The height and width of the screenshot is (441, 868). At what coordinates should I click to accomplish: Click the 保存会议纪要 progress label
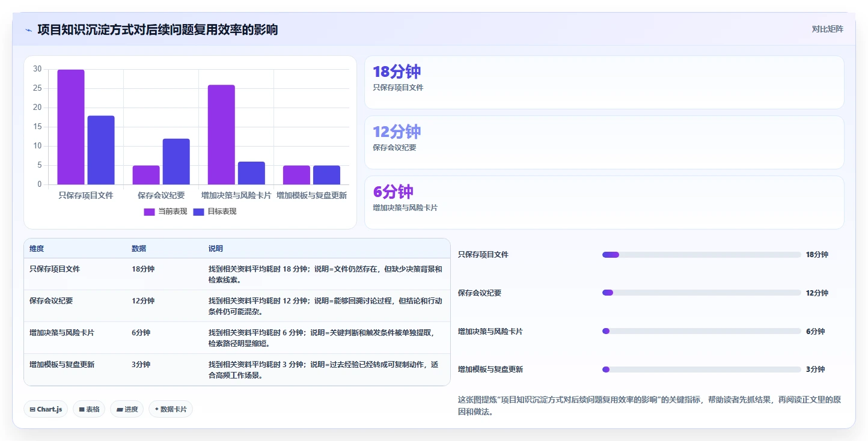[480, 293]
